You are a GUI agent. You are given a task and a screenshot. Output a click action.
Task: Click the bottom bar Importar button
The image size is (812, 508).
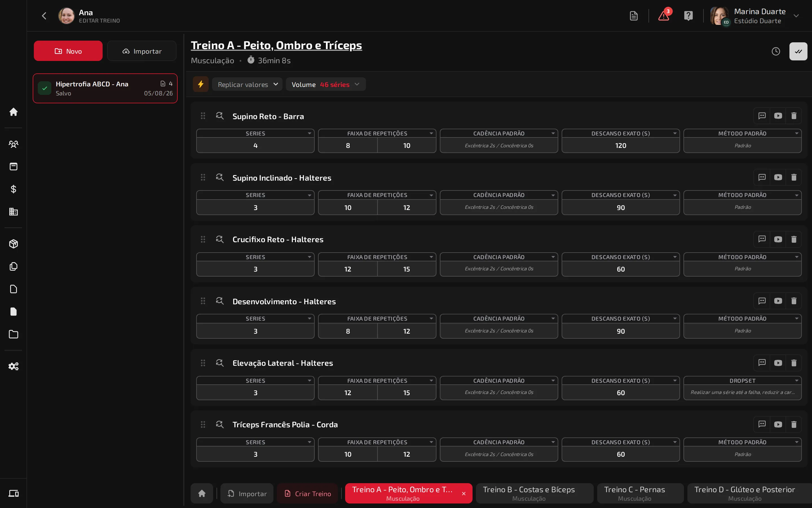pos(247,494)
